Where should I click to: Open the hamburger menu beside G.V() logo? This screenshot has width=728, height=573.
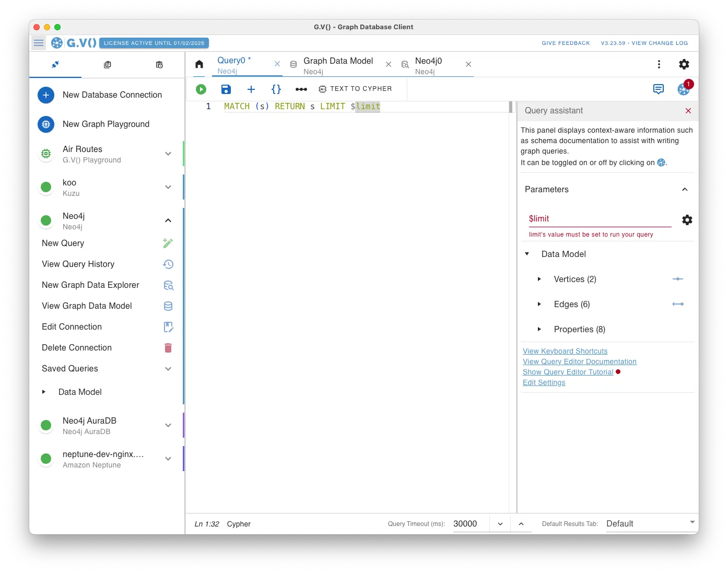(39, 43)
